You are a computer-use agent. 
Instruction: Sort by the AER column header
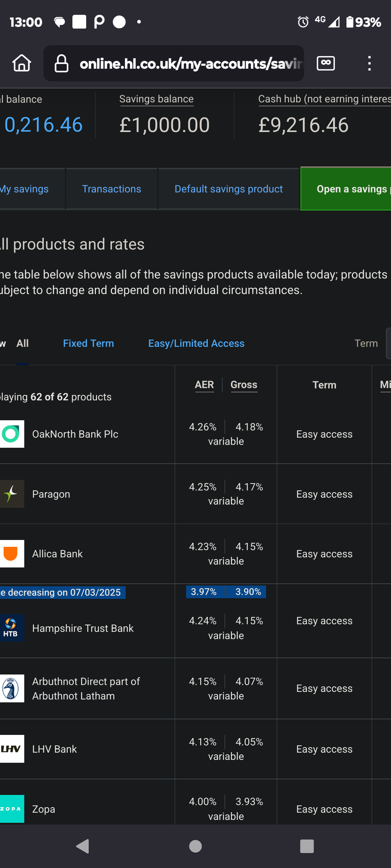click(205, 385)
